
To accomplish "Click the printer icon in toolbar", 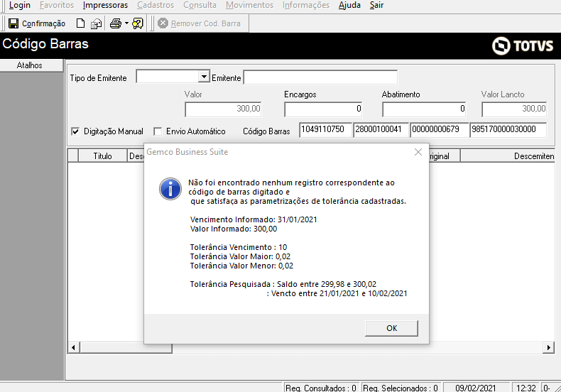I will 116,23.
